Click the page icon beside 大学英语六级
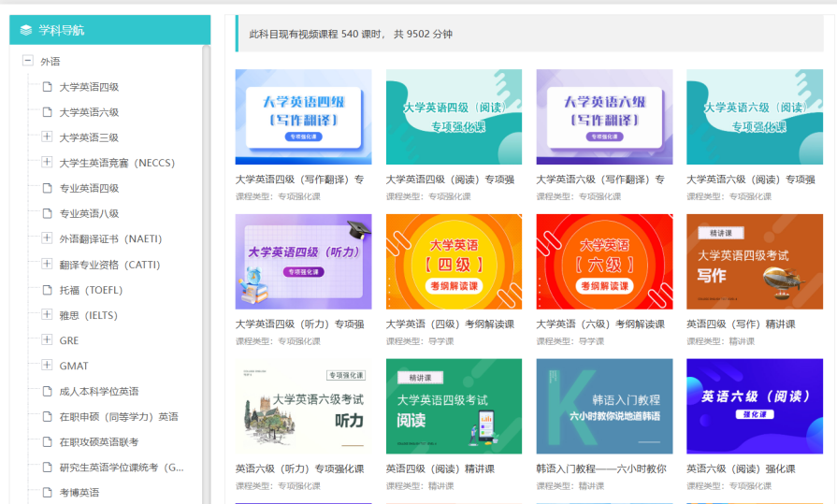Image resolution: width=837 pixels, height=504 pixels. point(47,112)
